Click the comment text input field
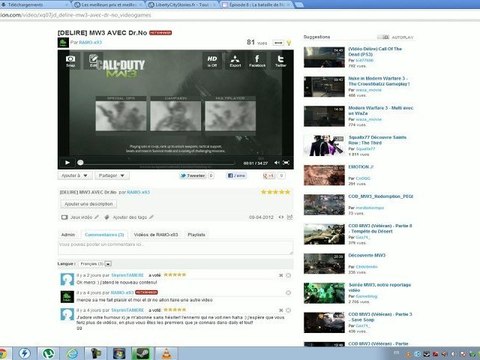This screenshot has width=480, height=360. (175, 248)
